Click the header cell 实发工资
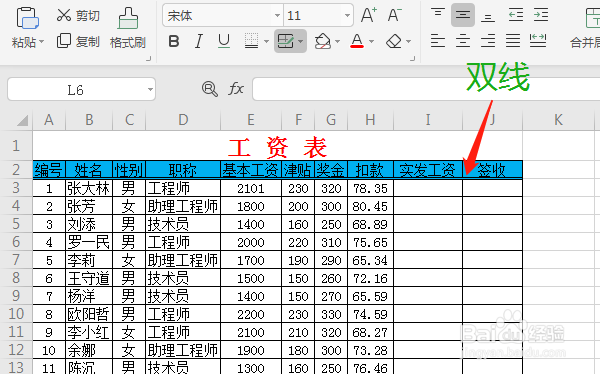The height and width of the screenshot is (374, 600). pos(428,170)
